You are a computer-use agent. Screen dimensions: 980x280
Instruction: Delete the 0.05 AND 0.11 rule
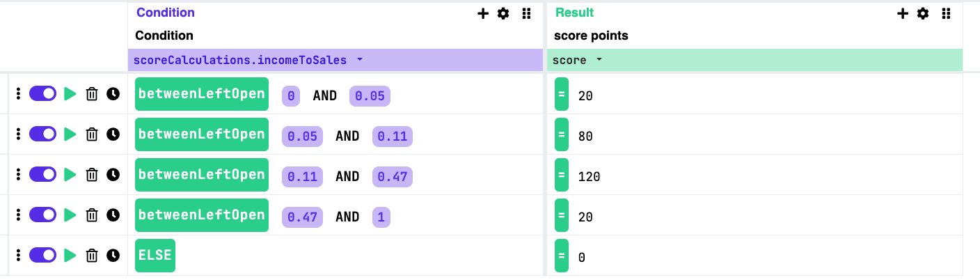(x=91, y=134)
